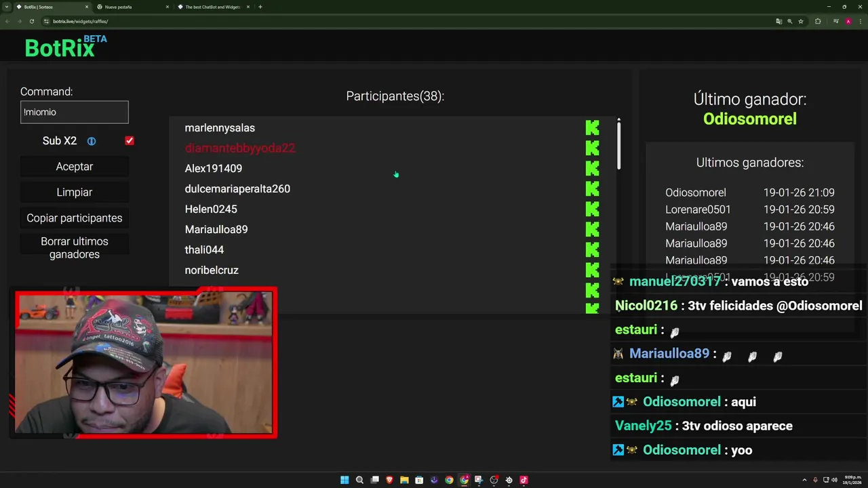Select participant thali044

click(x=204, y=250)
